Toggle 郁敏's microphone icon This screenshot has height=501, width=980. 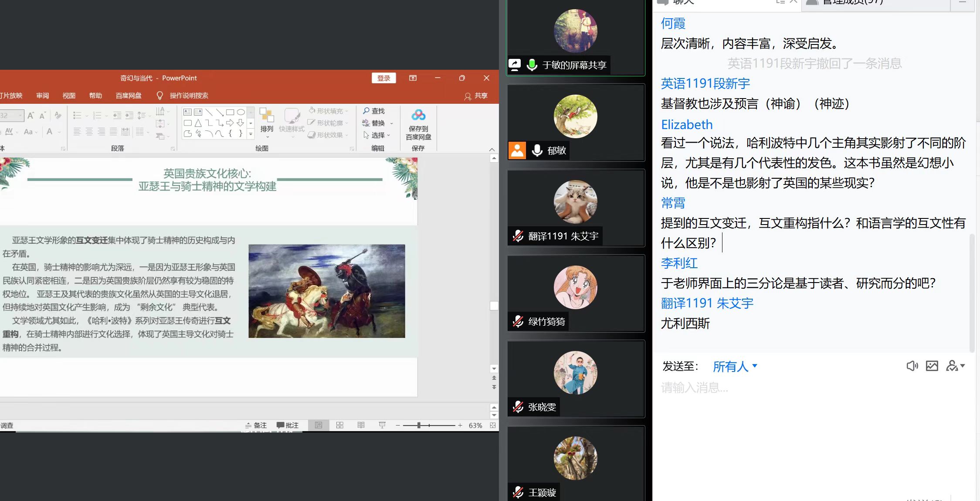click(x=537, y=150)
